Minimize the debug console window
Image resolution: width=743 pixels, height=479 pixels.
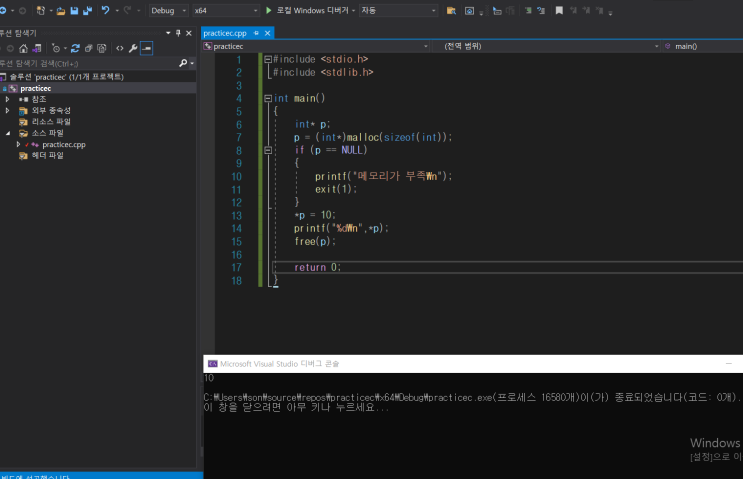click(729, 363)
